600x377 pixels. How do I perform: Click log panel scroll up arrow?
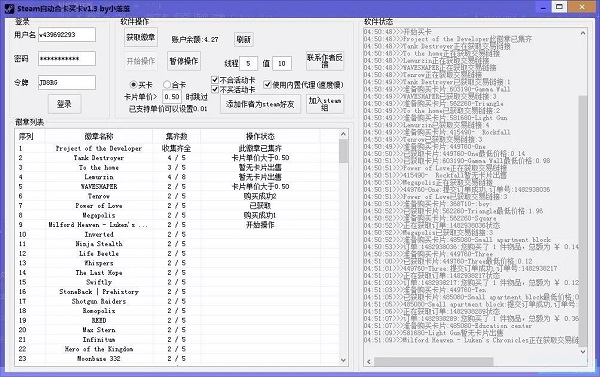(583, 33)
